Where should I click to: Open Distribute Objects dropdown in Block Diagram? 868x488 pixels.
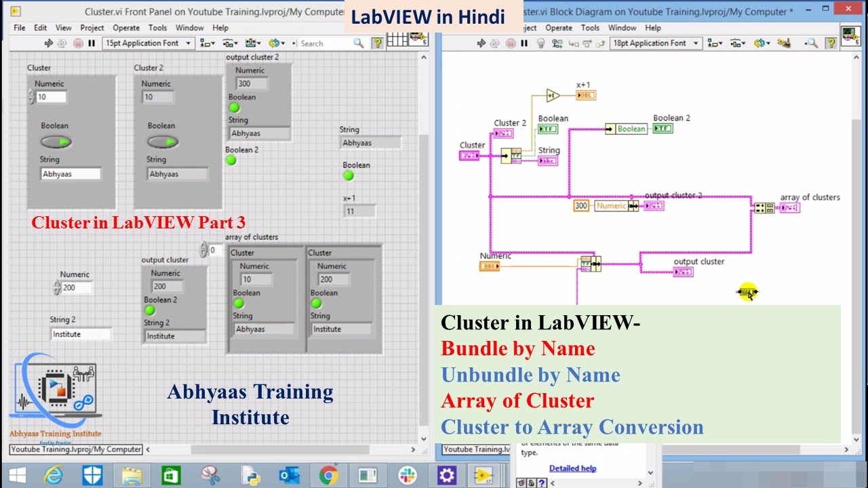(x=738, y=43)
